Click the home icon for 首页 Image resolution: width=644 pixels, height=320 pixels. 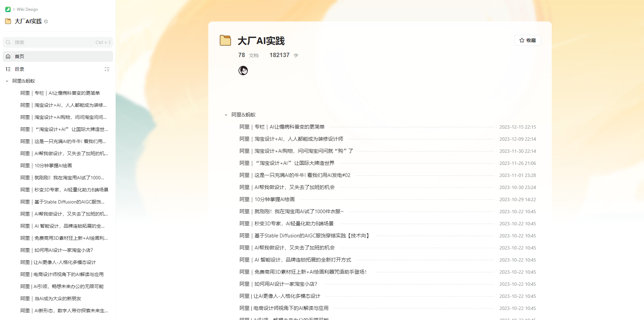point(8,56)
